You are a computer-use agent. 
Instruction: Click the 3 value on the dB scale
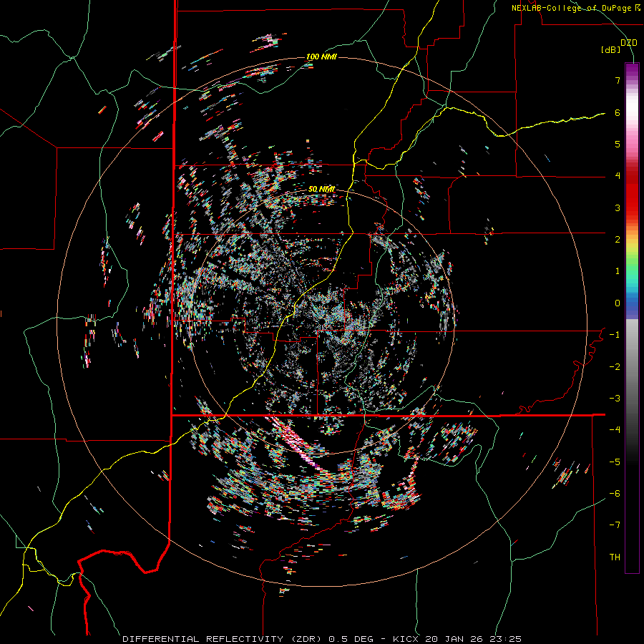pos(618,208)
